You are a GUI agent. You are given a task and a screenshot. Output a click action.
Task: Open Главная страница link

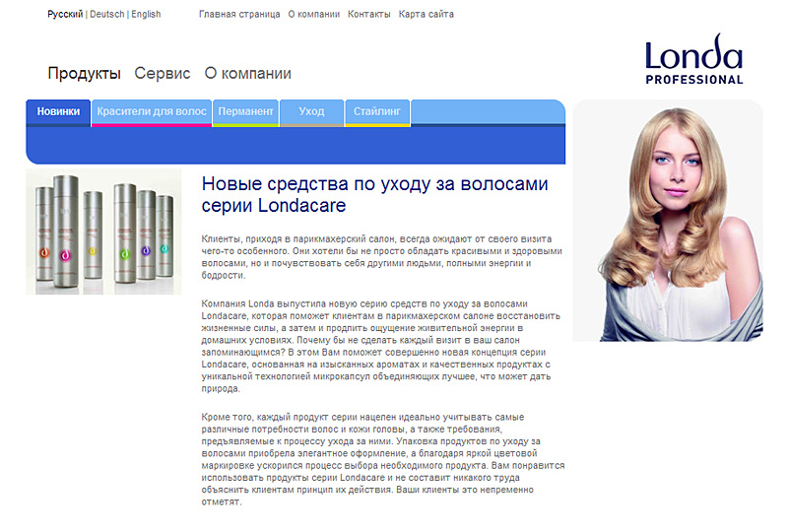(x=239, y=14)
